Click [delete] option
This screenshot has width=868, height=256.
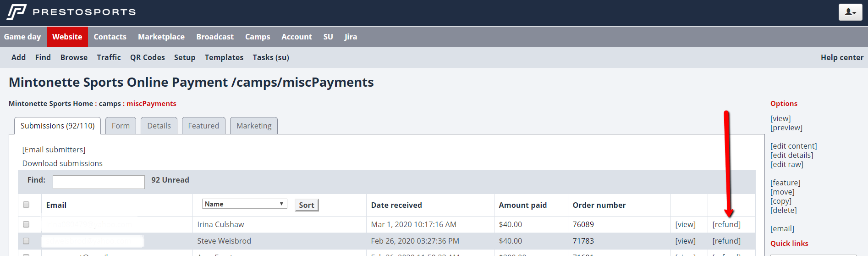point(784,210)
